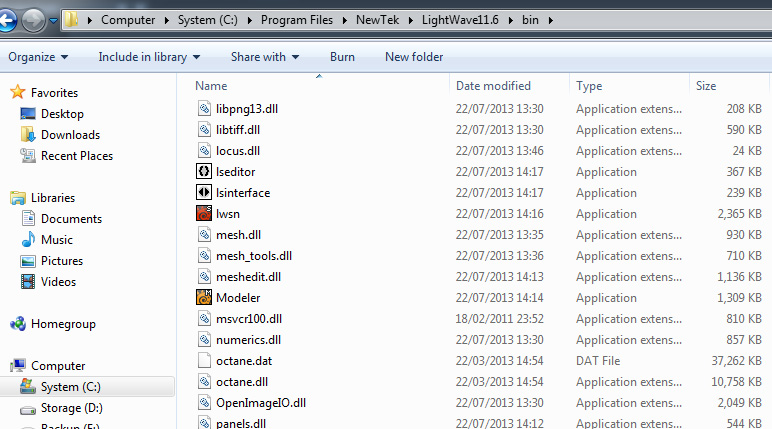Expand the arrow after bin in address bar
Image resolution: width=772 pixels, height=429 pixels.
pyautogui.click(x=550, y=20)
